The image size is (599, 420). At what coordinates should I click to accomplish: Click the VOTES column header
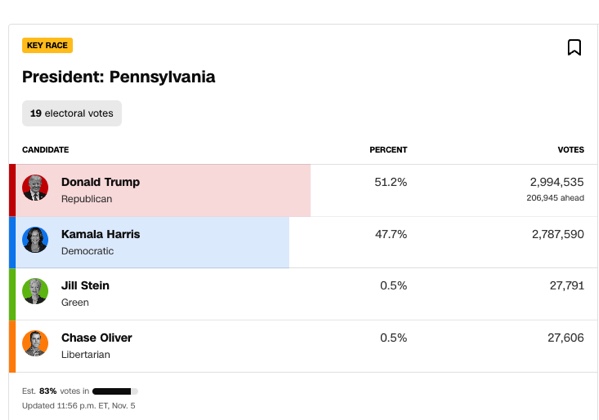coord(571,150)
